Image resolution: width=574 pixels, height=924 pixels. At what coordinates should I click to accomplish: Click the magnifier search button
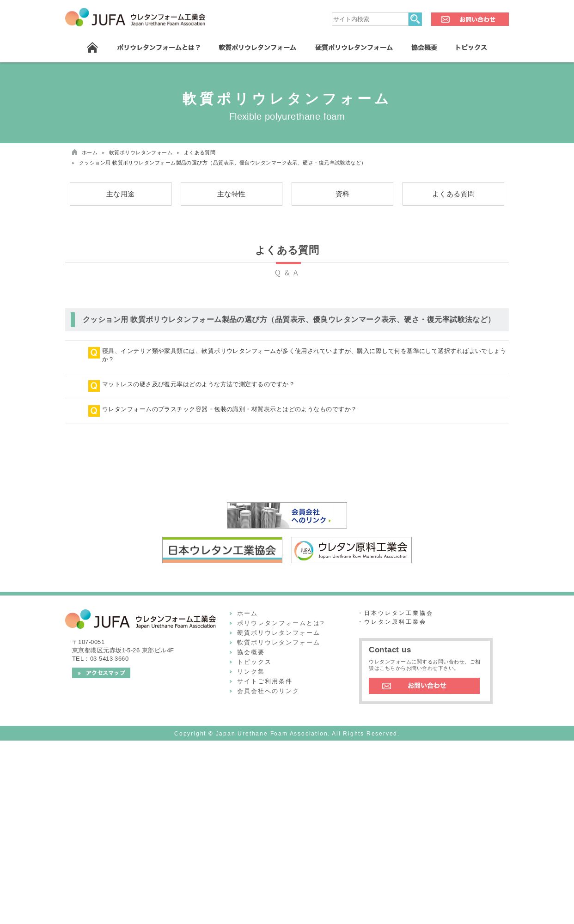tap(415, 19)
